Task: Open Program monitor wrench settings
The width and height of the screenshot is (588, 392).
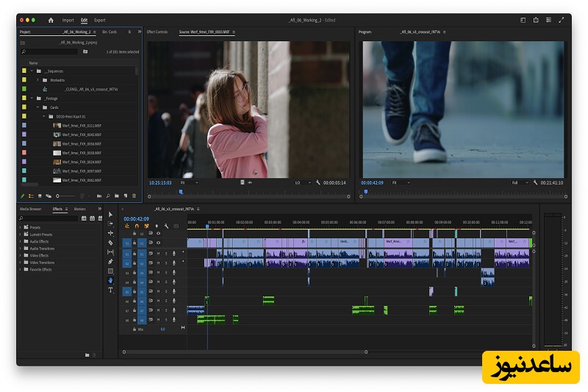Action: pos(534,182)
